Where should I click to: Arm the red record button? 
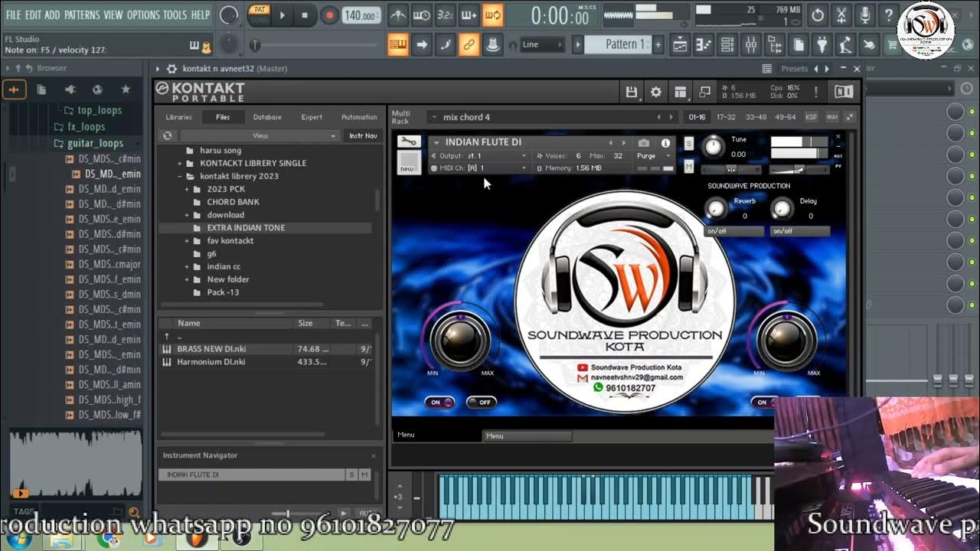pos(329,15)
